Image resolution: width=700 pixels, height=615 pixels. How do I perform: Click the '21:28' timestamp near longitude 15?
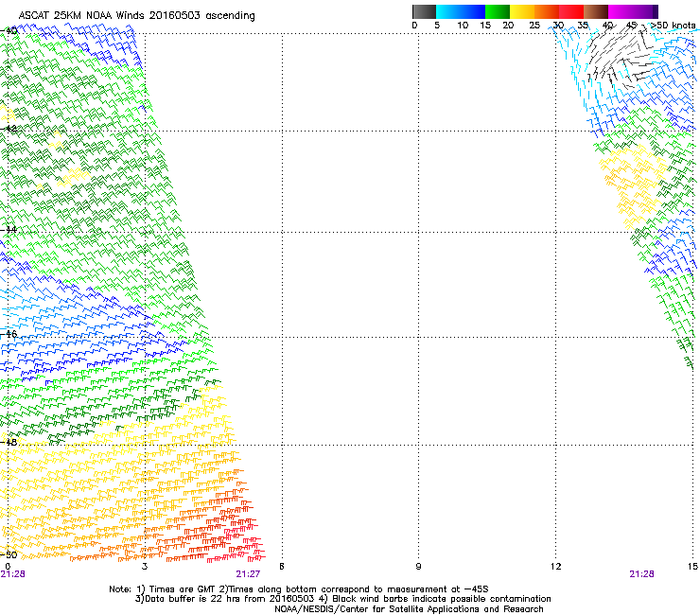pos(641,574)
